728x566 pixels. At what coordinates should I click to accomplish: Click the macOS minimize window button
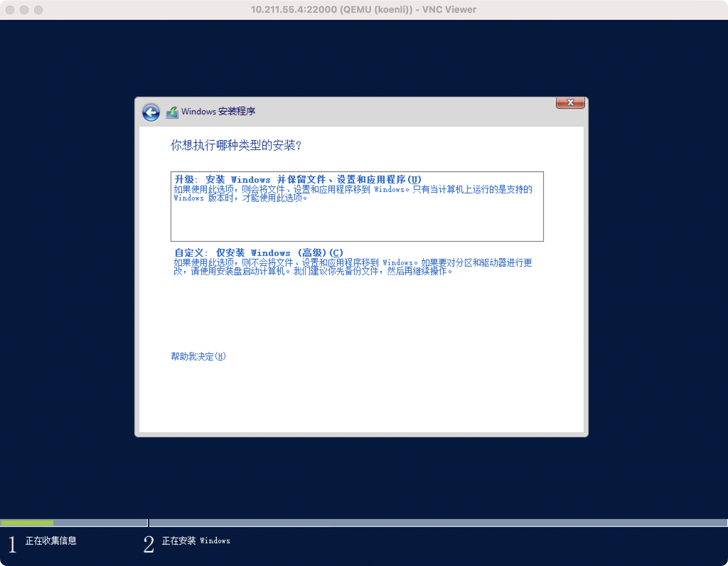click(x=24, y=10)
